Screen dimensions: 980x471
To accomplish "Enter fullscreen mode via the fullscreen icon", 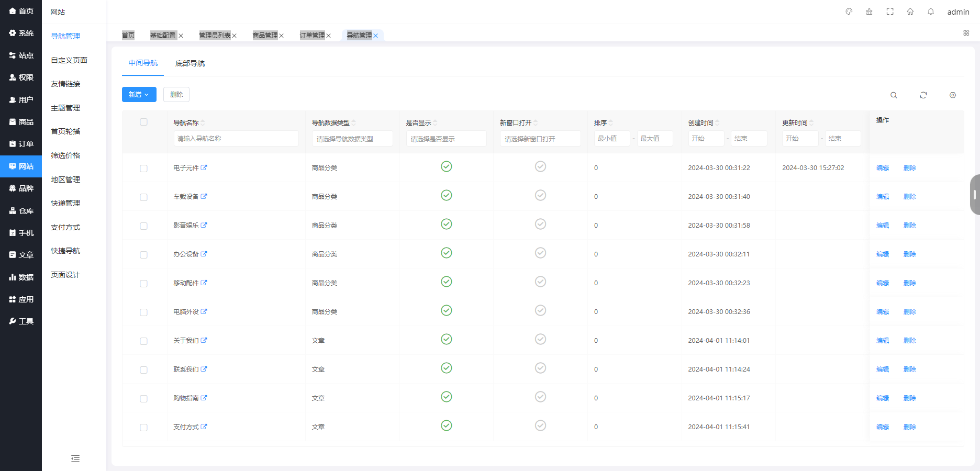I will coord(889,11).
